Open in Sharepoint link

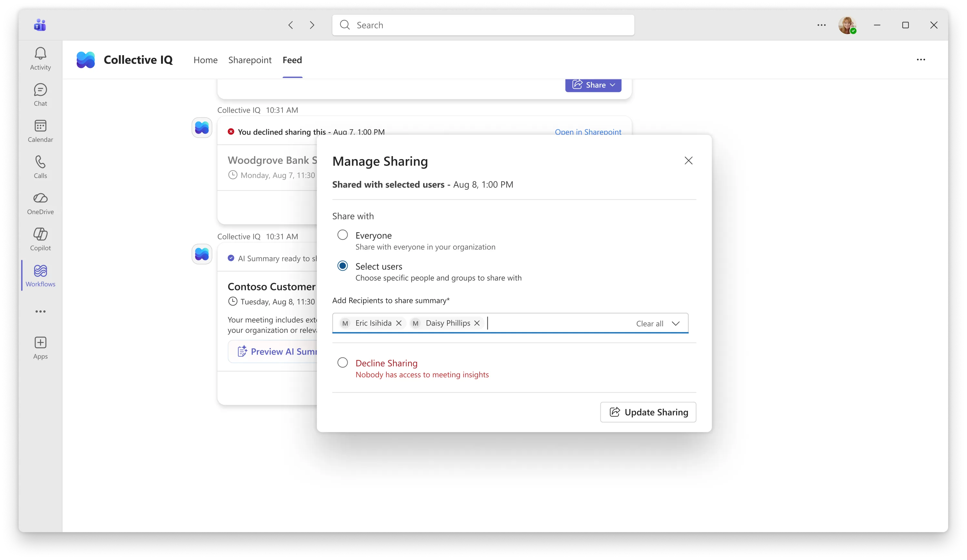pyautogui.click(x=587, y=132)
